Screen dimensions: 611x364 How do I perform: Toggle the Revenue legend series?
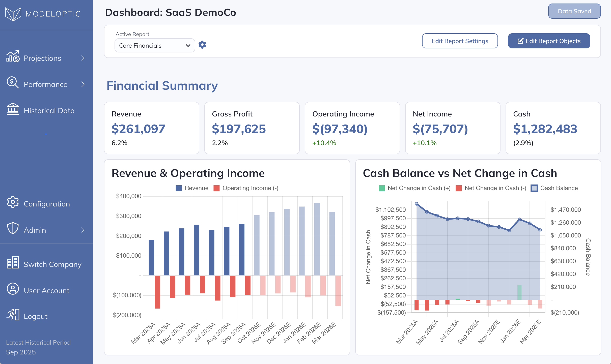(x=179, y=188)
